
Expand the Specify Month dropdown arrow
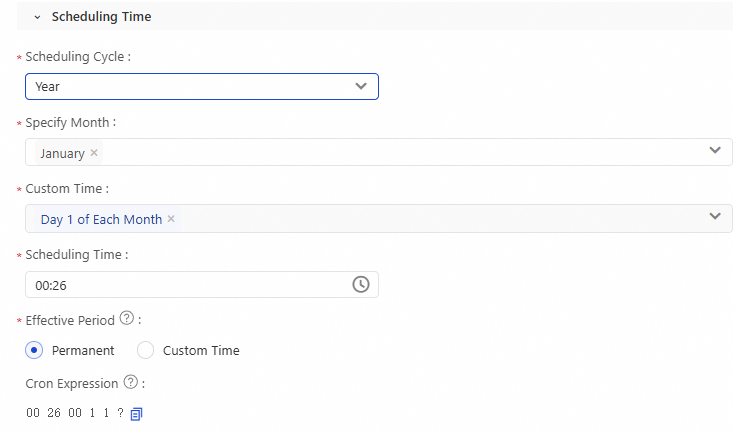[715, 151]
